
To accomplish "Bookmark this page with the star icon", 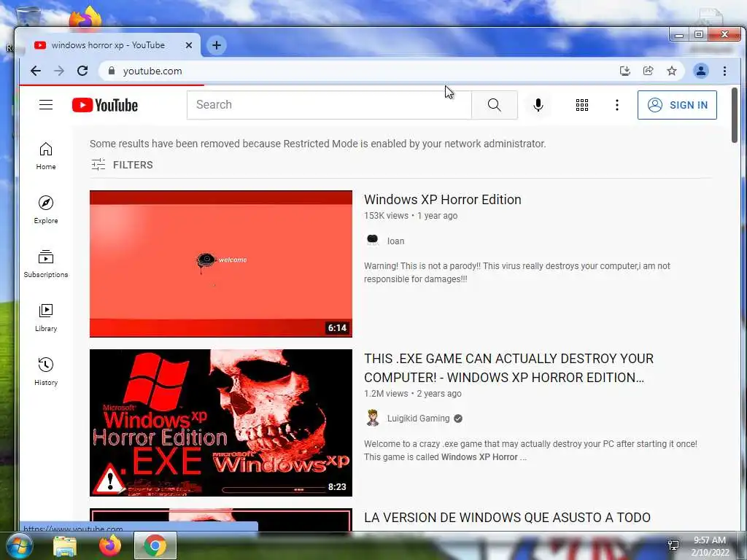I will 672,71.
